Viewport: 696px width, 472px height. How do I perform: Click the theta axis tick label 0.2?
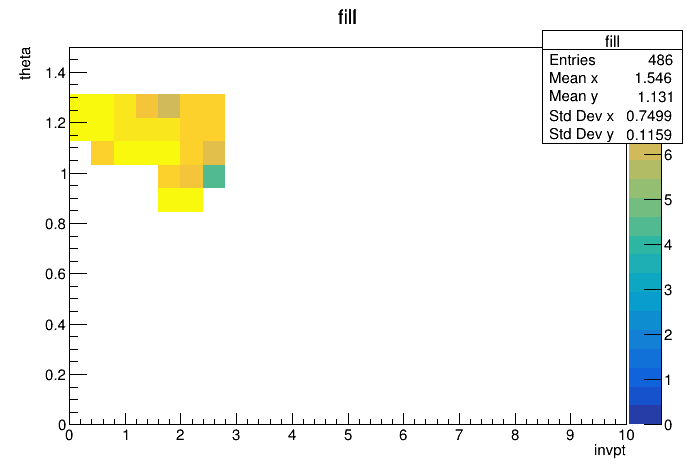[55, 375]
